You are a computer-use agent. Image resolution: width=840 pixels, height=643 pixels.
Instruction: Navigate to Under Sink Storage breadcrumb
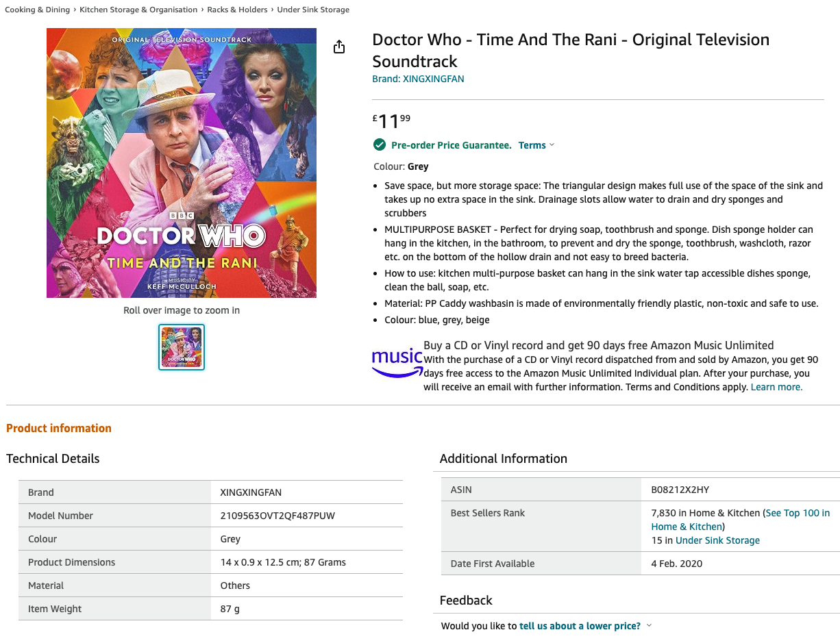[313, 10]
